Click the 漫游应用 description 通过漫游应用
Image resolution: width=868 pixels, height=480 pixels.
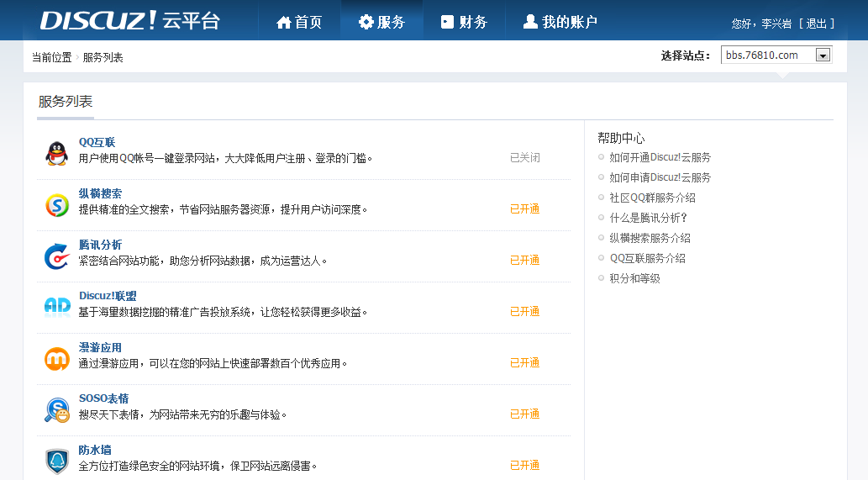[213, 364]
